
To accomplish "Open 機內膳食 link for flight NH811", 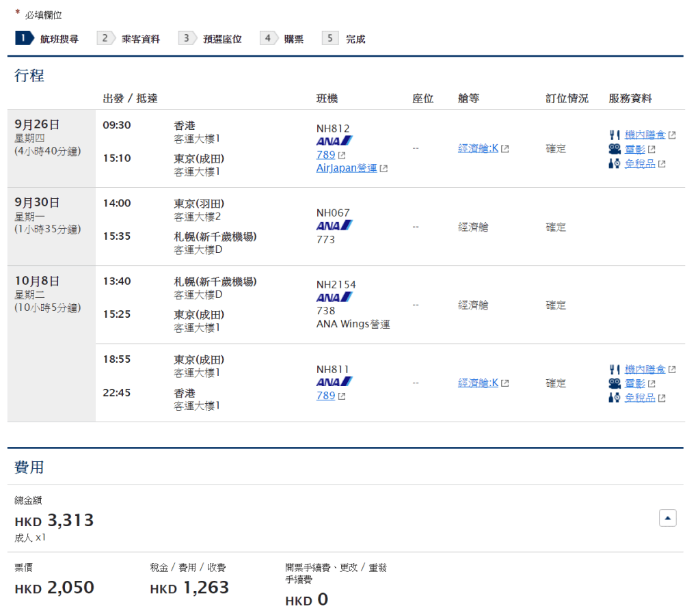I will point(645,370).
